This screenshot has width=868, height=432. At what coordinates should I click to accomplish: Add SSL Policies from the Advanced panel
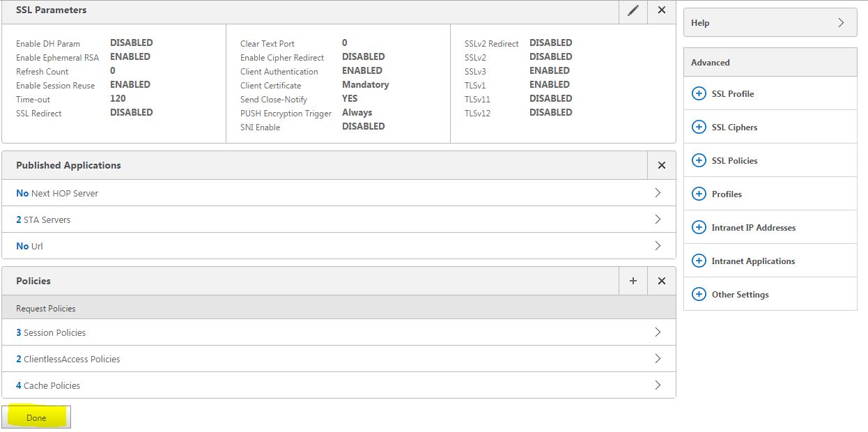[699, 160]
